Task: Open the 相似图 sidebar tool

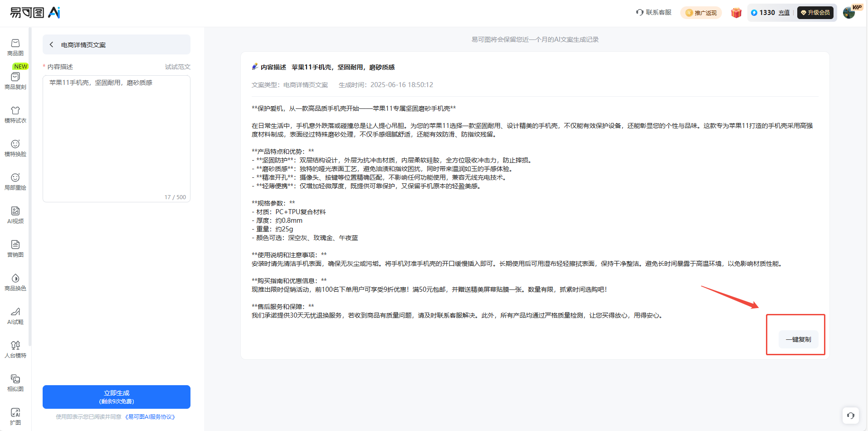Action: click(15, 383)
